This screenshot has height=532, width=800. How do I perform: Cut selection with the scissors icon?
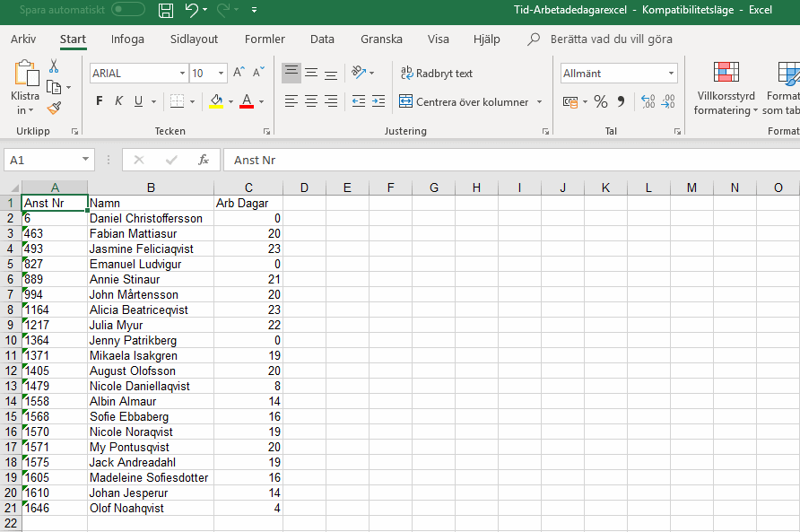[54, 65]
